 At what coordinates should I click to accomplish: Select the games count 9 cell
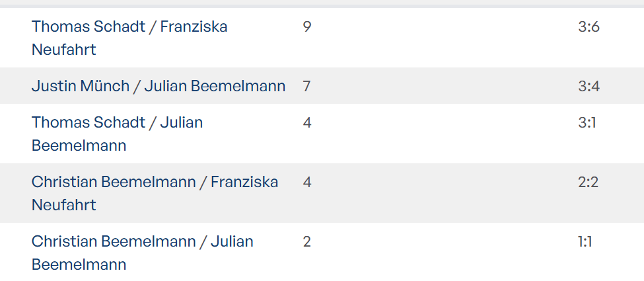pyautogui.click(x=307, y=27)
